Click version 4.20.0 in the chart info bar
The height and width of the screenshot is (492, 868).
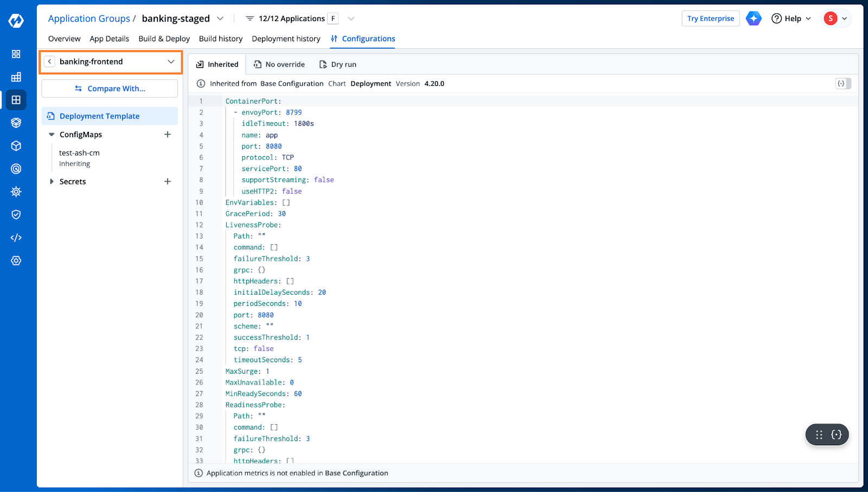point(434,84)
